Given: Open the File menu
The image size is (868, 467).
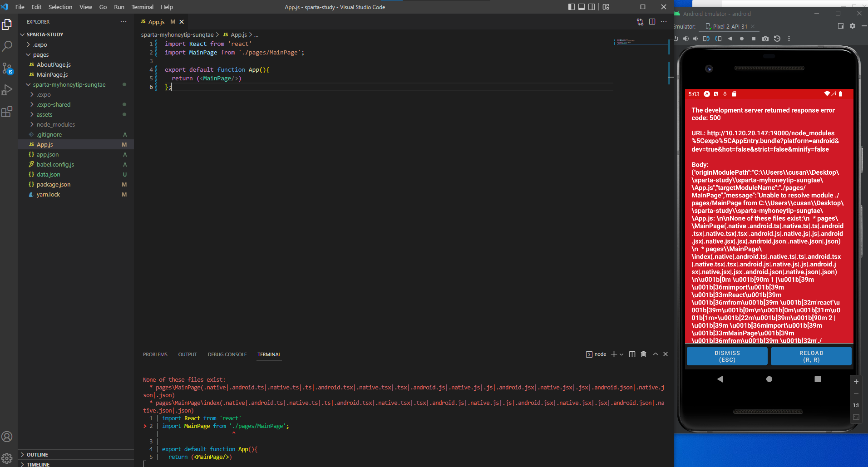Looking at the screenshot, I should [x=20, y=7].
